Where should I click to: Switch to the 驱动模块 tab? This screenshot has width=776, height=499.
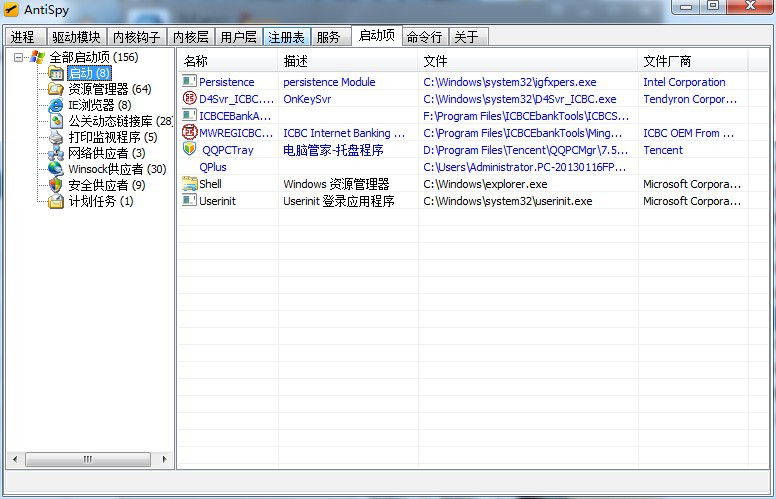click(x=75, y=37)
